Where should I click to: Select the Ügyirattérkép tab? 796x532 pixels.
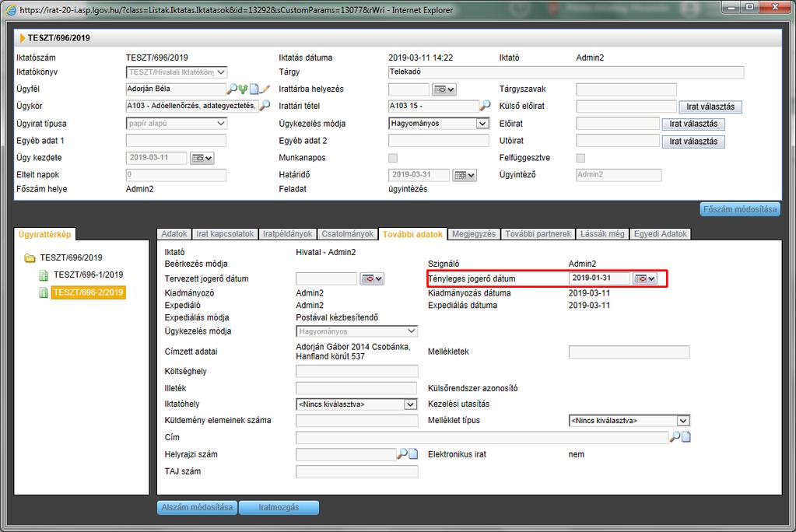(x=44, y=234)
